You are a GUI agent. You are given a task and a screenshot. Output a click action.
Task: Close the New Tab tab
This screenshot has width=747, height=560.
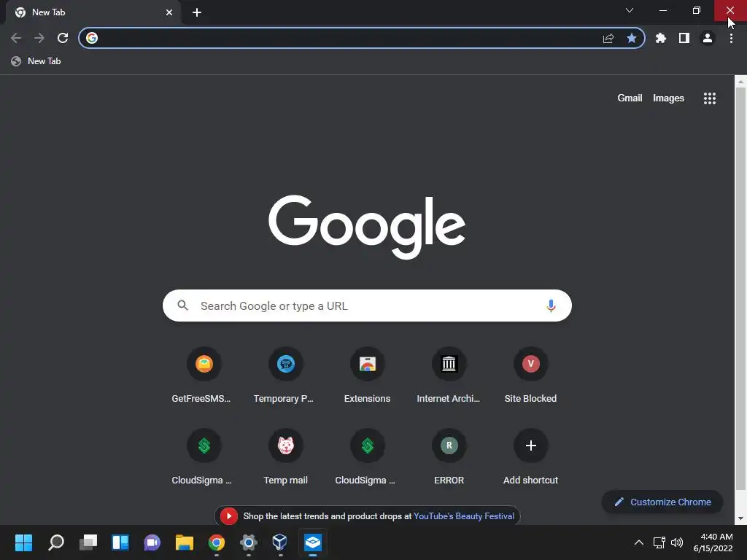click(169, 12)
